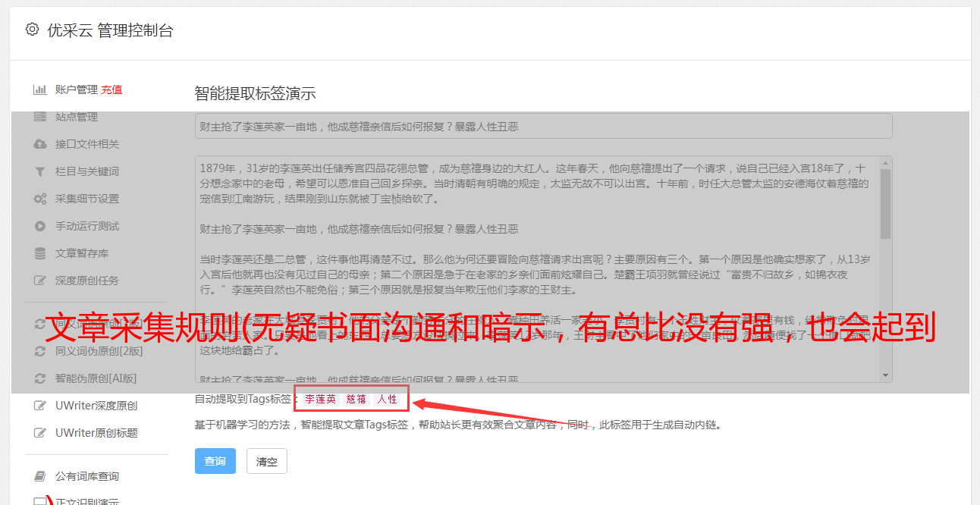
Task: Open the book icon for 公有词库查询
Action: [x=39, y=476]
